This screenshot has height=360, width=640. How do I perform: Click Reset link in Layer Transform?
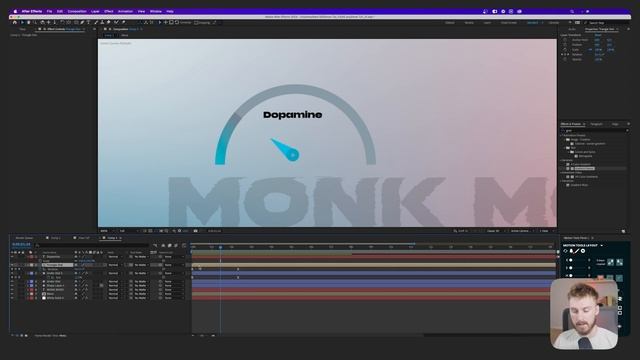pos(598,35)
